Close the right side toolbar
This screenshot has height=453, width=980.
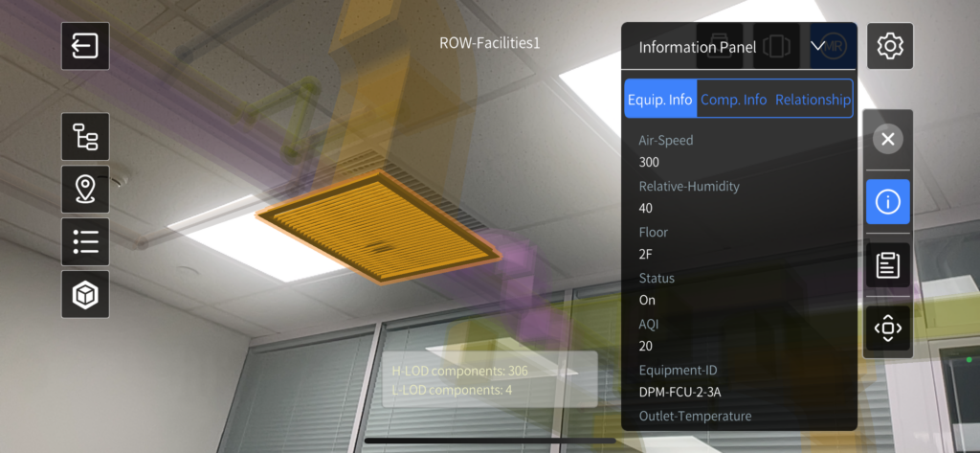(x=887, y=140)
